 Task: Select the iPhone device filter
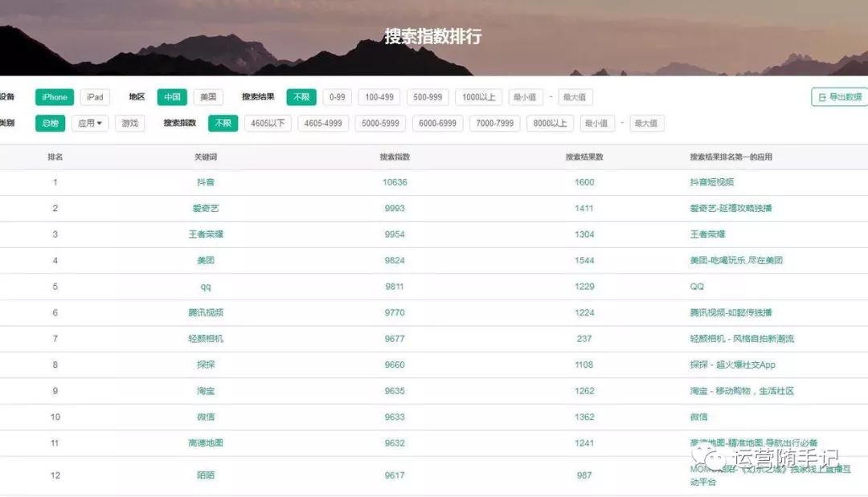coord(55,97)
